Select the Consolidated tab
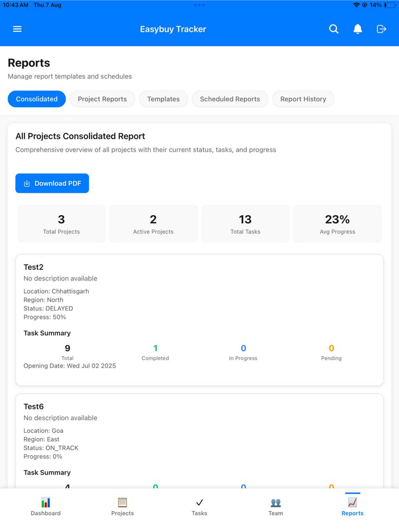The width and height of the screenshot is (399, 532). pyautogui.click(x=37, y=99)
